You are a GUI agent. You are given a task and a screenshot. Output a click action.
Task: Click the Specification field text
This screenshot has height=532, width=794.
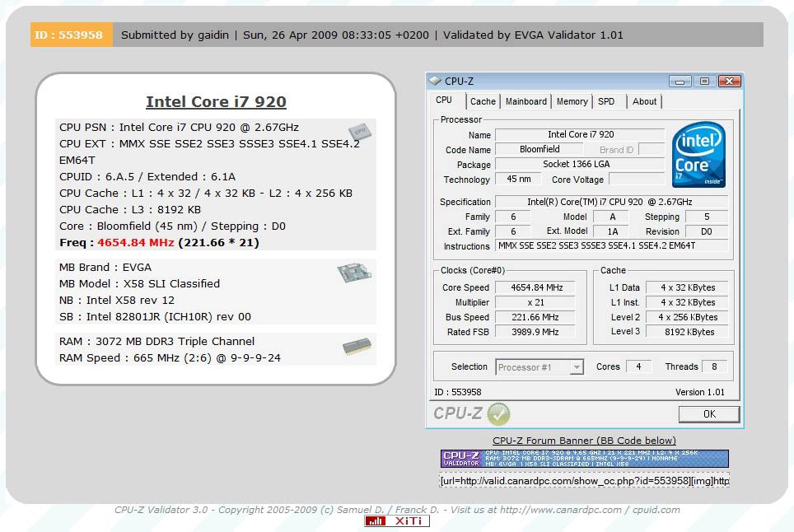coord(612,202)
